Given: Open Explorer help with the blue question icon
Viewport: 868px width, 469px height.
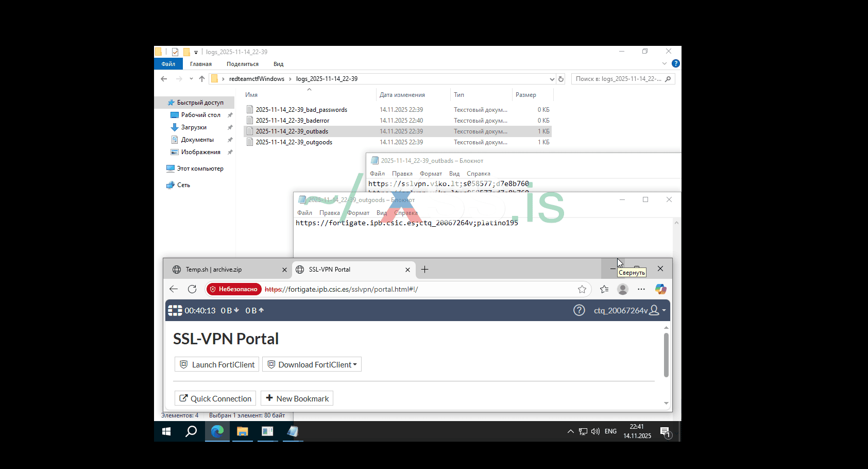Looking at the screenshot, I should [676, 63].
